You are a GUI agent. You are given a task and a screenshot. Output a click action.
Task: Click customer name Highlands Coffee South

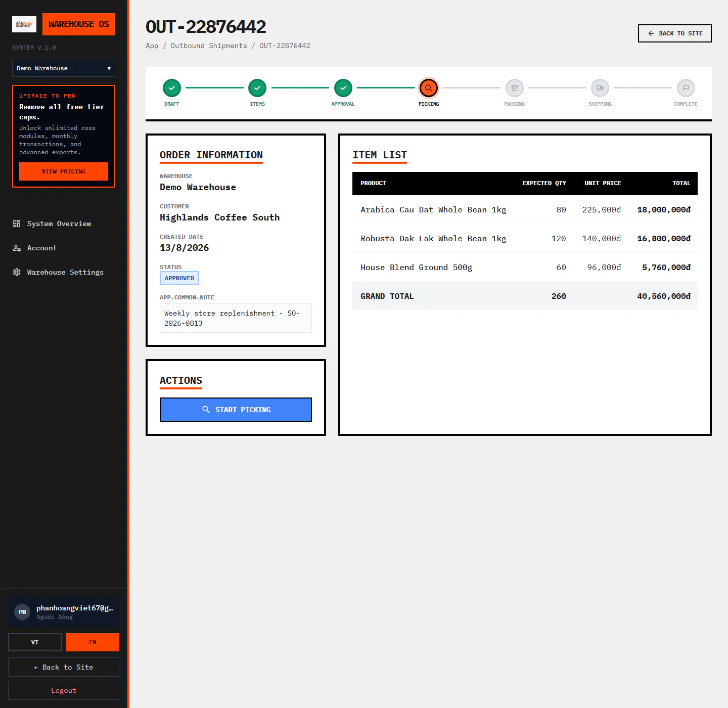220,217
